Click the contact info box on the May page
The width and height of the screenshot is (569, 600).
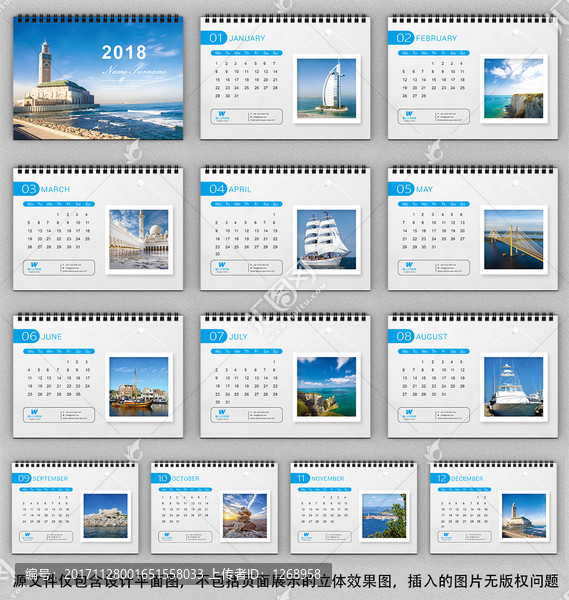434,268
